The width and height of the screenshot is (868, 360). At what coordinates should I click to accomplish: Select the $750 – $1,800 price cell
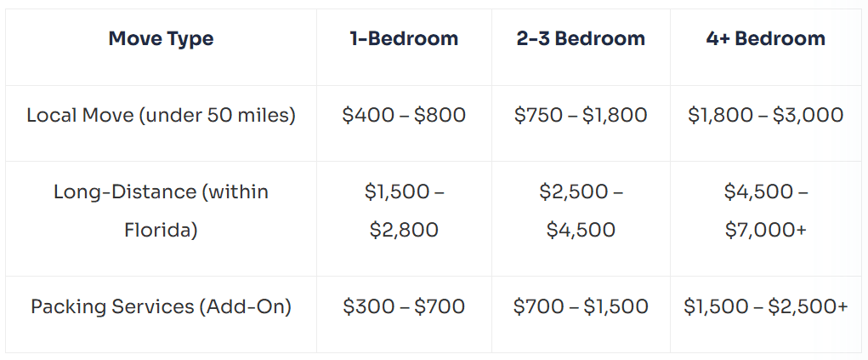(x=581, y=115)
